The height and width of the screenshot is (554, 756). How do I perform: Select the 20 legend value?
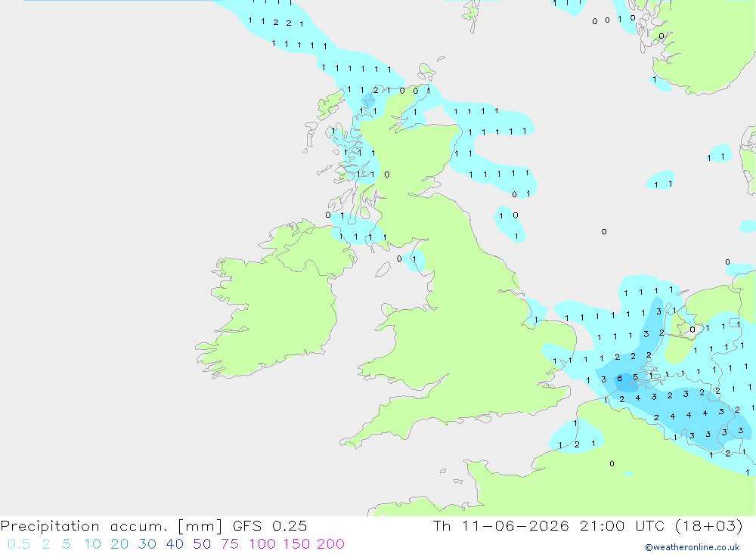click(x=119, y=544)
